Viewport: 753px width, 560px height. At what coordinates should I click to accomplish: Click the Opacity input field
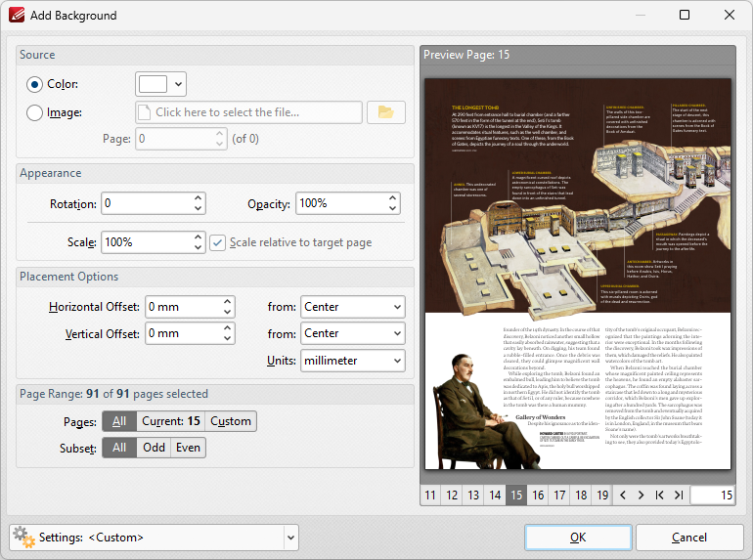coord(341,203)
